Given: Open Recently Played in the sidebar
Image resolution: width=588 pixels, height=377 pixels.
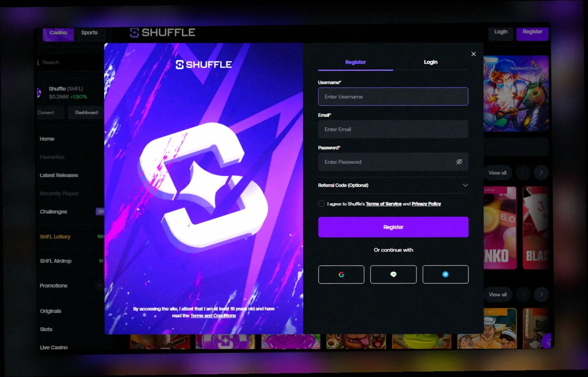Looking at the screenshot, I should 59,194.
